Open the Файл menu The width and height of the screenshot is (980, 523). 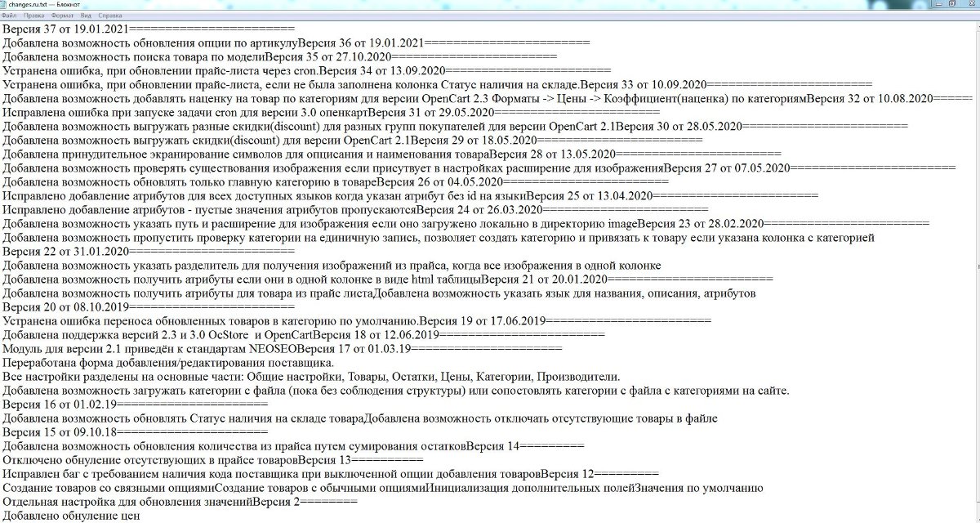point(9,16)
